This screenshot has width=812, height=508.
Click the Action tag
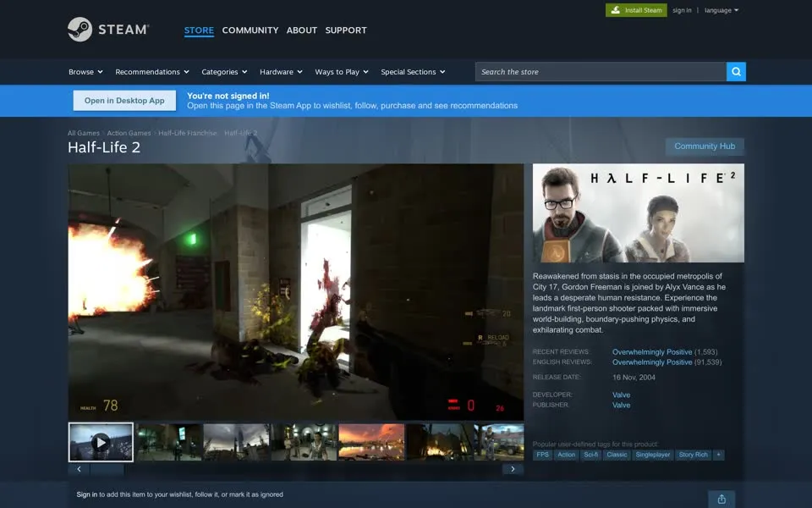566,455
